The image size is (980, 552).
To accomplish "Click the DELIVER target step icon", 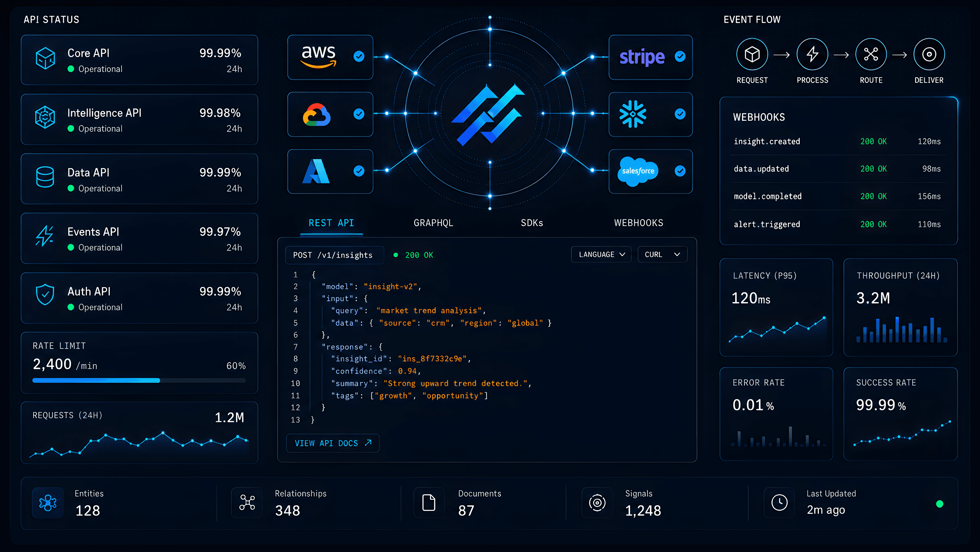I will 929,54.
